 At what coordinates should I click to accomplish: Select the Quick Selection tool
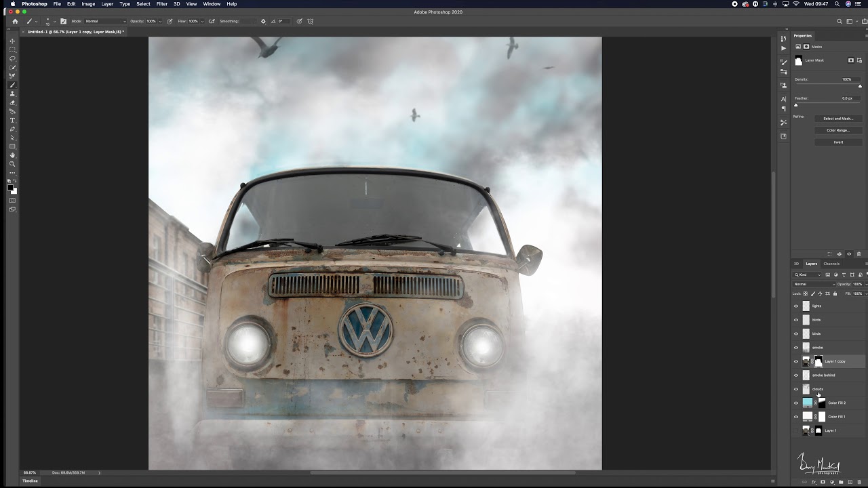point(12,68)
